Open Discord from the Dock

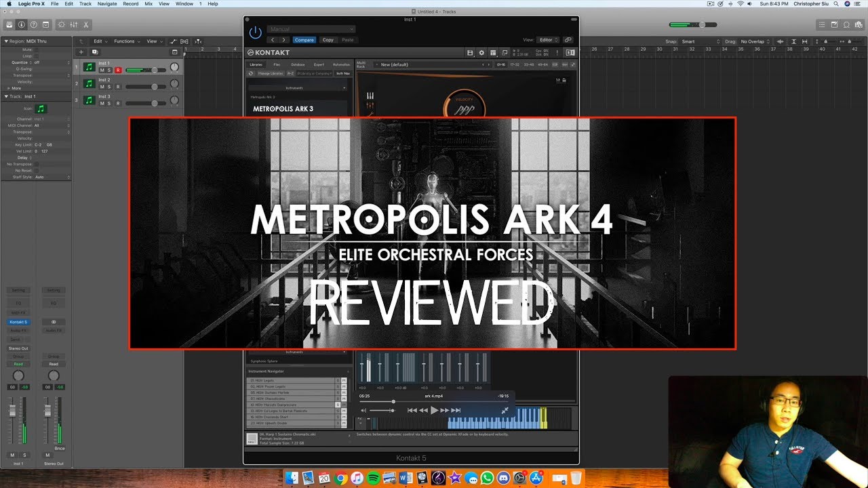[503, 479]
